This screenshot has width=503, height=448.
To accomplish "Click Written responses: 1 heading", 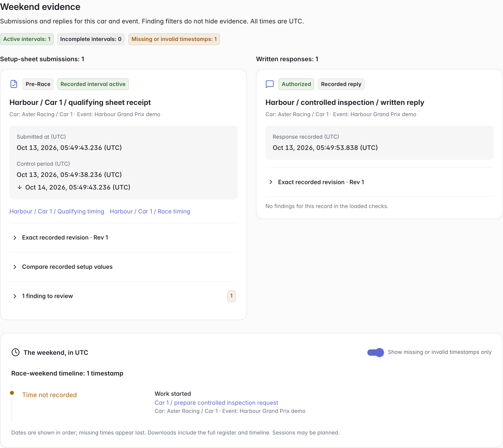I will 287,59.
